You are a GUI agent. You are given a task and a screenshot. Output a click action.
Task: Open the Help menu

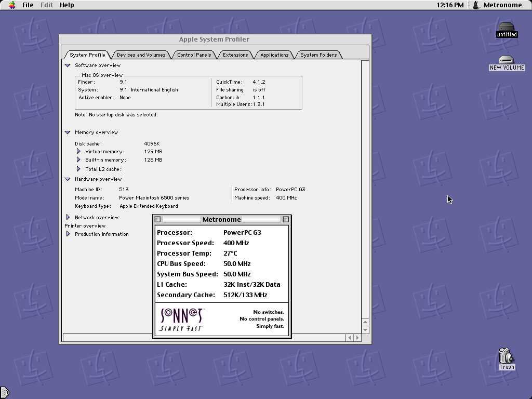pyautogui.click(x=67, y=5)
